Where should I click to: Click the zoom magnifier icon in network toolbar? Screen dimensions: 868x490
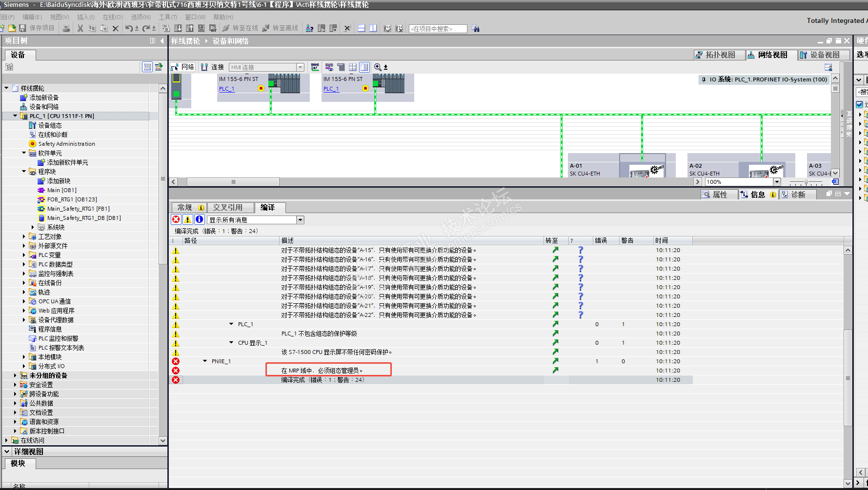coord(378,67)
